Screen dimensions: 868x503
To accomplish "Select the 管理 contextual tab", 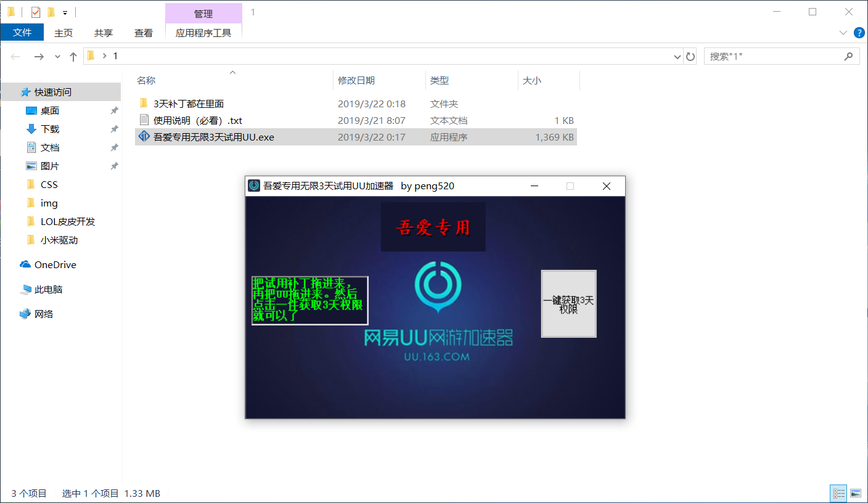I will coord(203,14).
